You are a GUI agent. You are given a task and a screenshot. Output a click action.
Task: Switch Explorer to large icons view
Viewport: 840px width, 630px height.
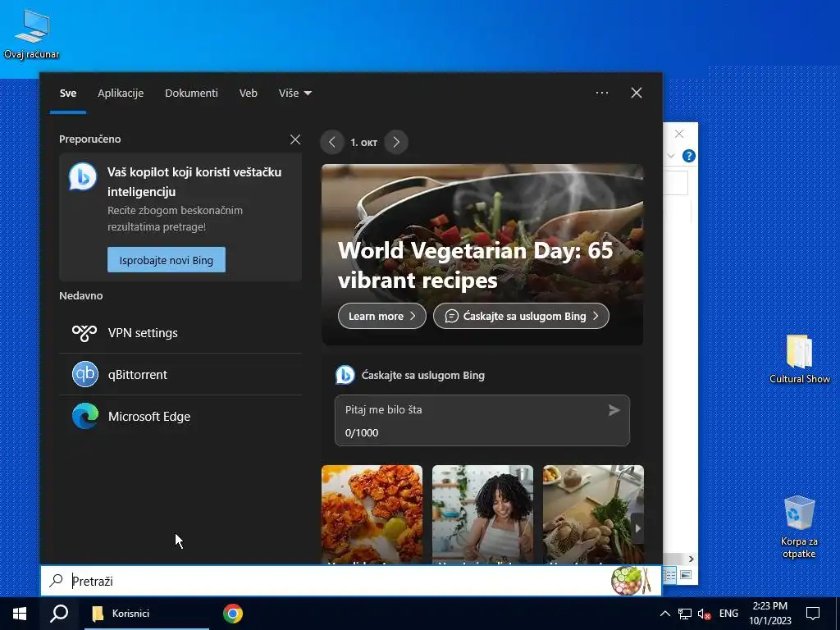pos(686,575)
